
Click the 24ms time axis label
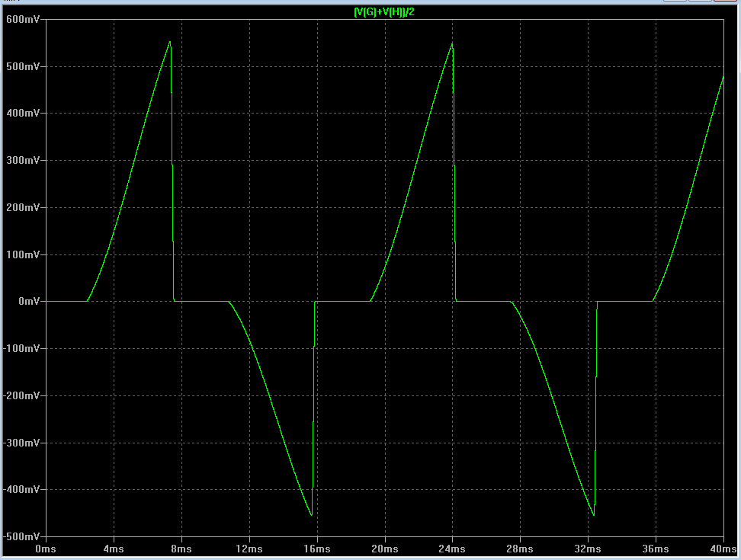point(452,549)
